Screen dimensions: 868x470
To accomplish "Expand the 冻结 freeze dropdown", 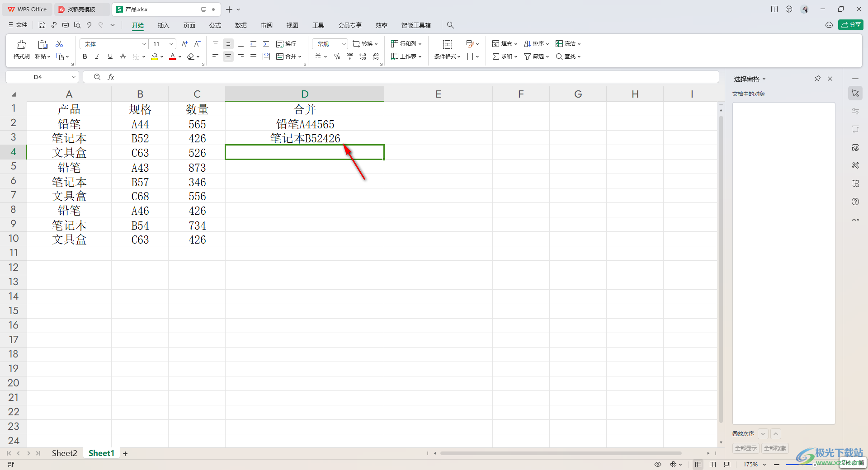I will (x=579, y=44).
